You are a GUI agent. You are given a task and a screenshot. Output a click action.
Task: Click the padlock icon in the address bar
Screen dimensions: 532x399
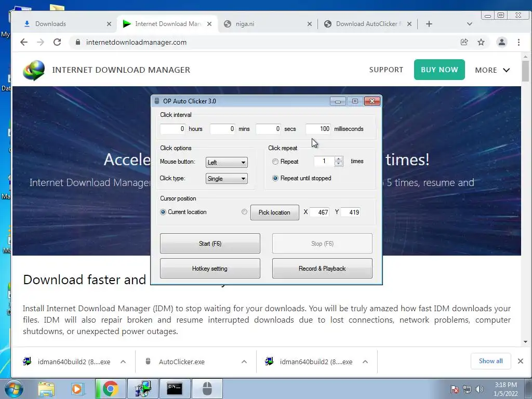click(78, 42)
